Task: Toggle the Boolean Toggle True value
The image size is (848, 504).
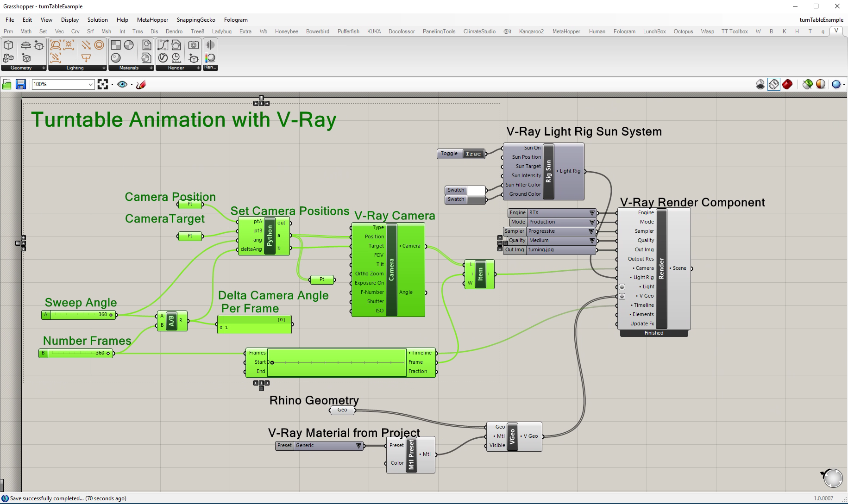Action: click(473, 154)
